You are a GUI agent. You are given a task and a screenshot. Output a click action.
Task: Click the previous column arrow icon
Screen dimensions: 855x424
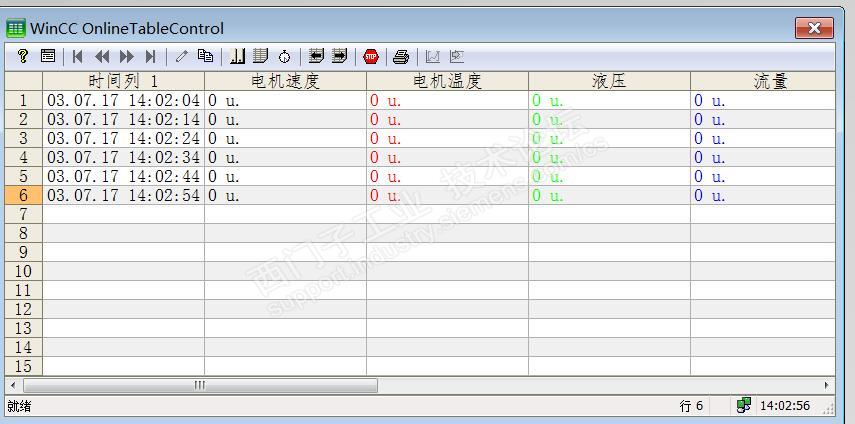(316, 56)
